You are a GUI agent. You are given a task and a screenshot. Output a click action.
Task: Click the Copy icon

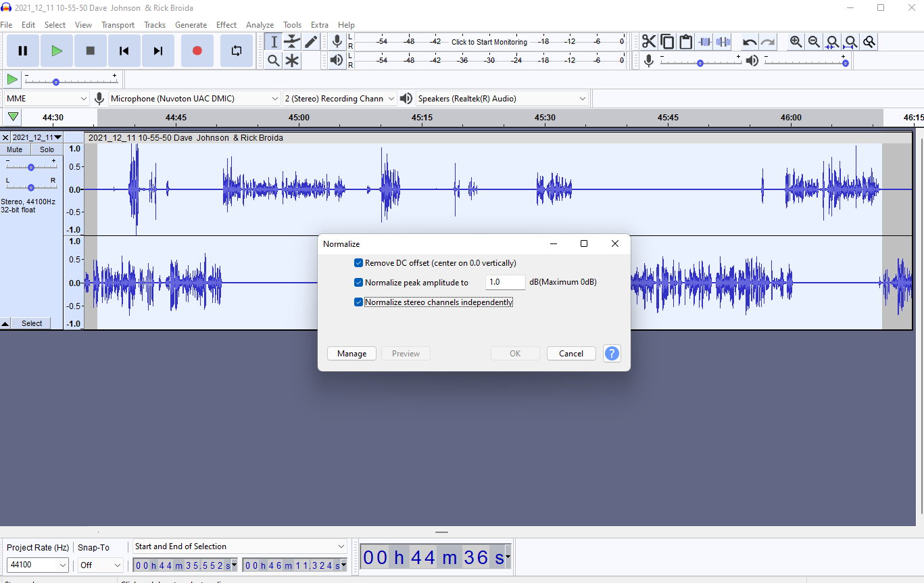(x=667, y=42)
